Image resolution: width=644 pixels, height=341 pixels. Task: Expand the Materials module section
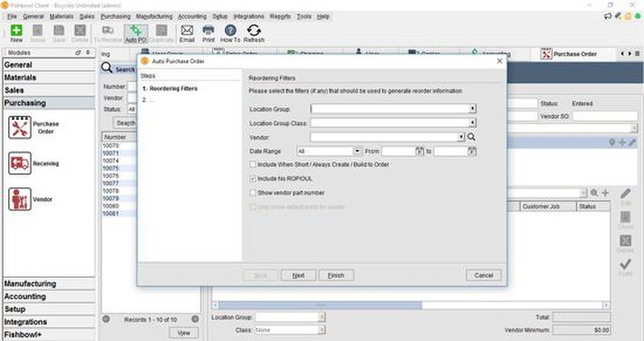[x=48, y=77]
